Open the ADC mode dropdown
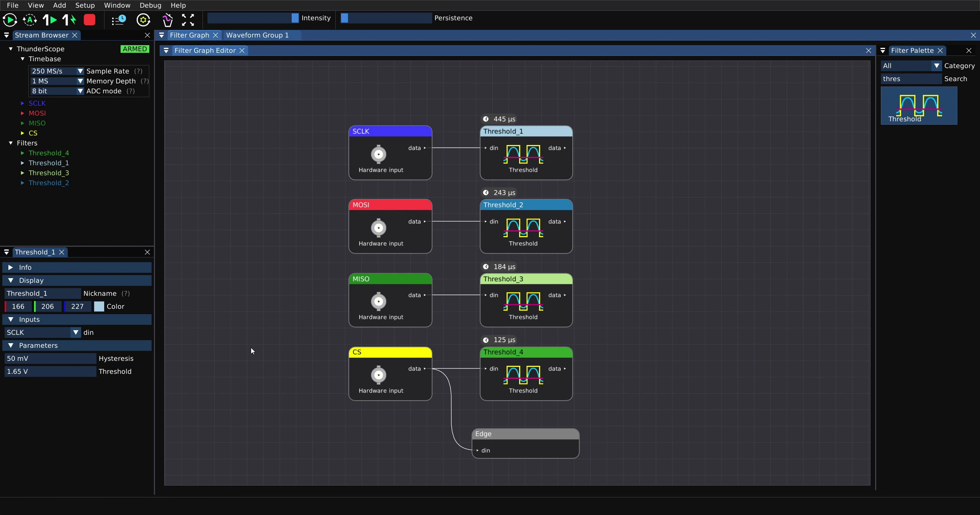The width and height of the screenshot is (980, 515). tap(57, 91)
